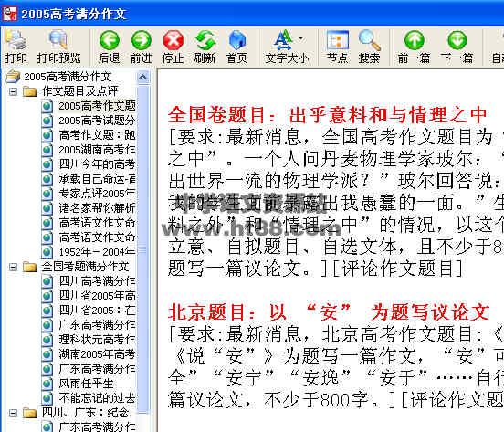The image size is (504, 432).
Task: Open tree item 不能忘记的过去
Action: (x=97, y=398)
